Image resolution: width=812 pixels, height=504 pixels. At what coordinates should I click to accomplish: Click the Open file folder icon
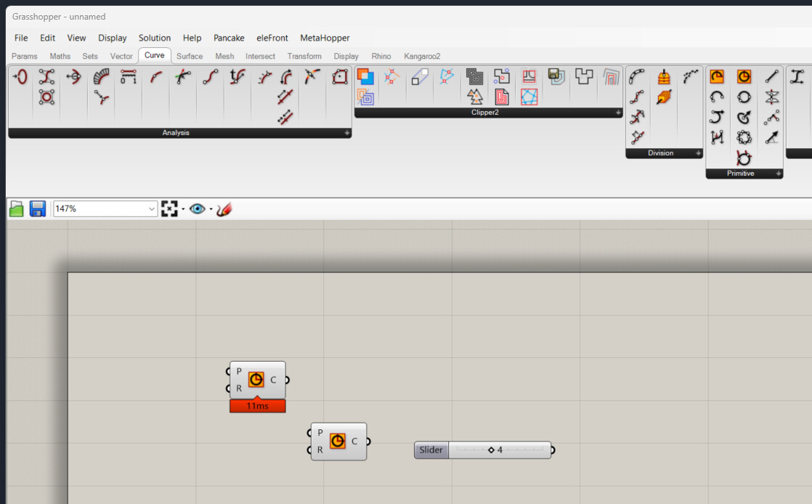click(x=17, y=208)
